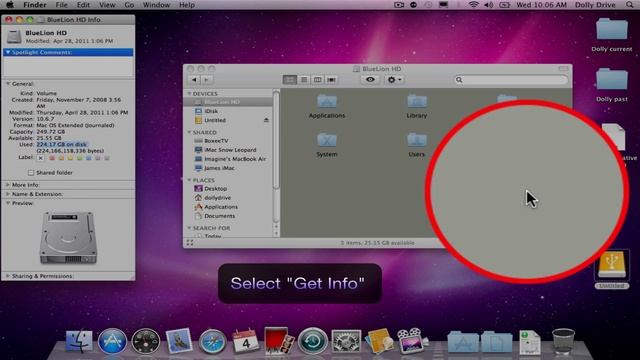Expand Sharing & Permissions in Info window

click(x=8, y=276)
